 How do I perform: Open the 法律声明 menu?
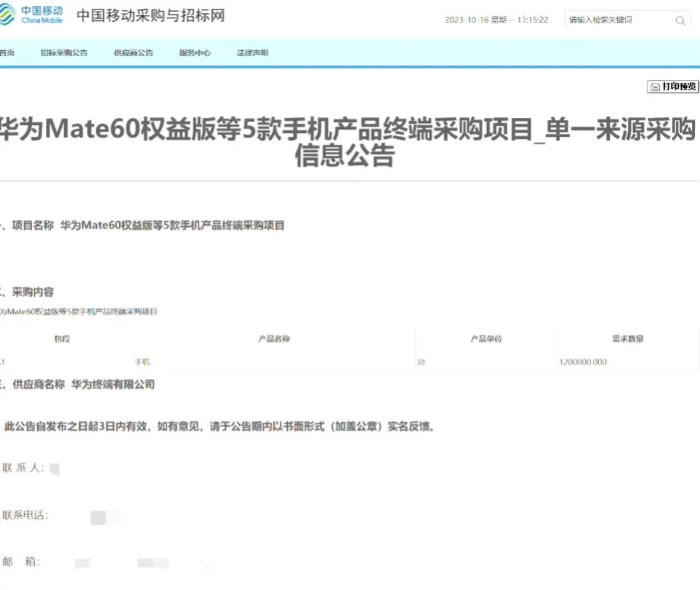click(x=252, y=52)
